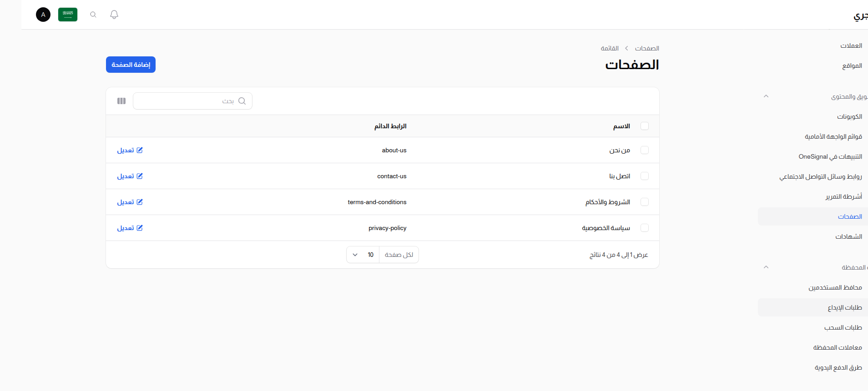Open الكوبونات in the sidebar
Image resolution: width=868 pixels, height=391 pixels.
(849, 116)
